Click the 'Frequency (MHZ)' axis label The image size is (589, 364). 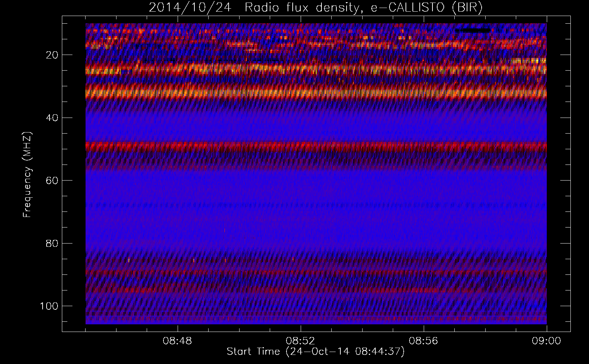(28, 174)
